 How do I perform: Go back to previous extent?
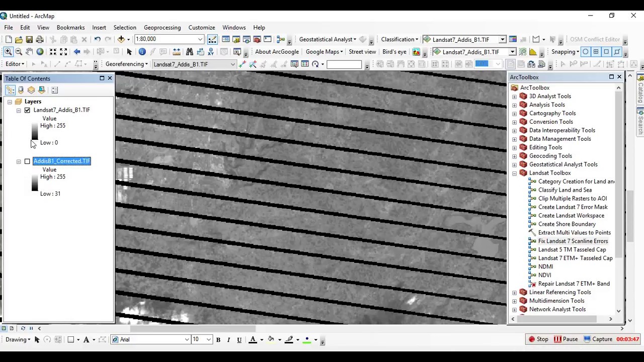[x=77, y=52]
